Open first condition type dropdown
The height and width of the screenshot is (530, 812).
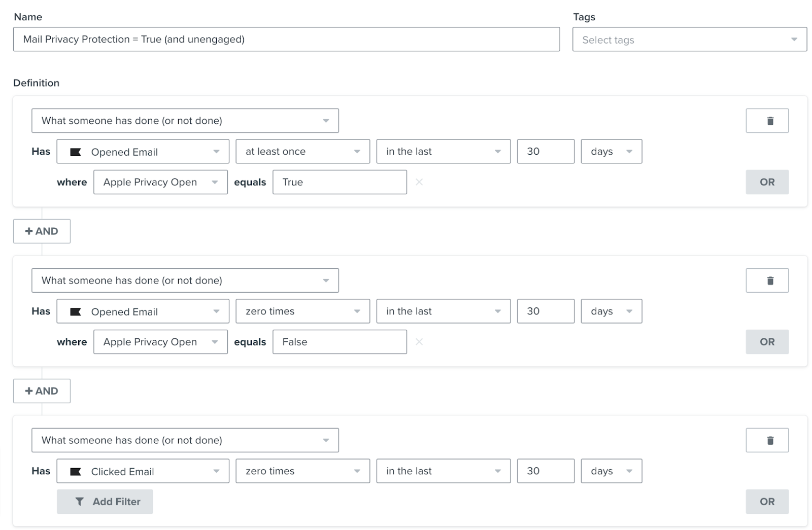click(185, 121)
